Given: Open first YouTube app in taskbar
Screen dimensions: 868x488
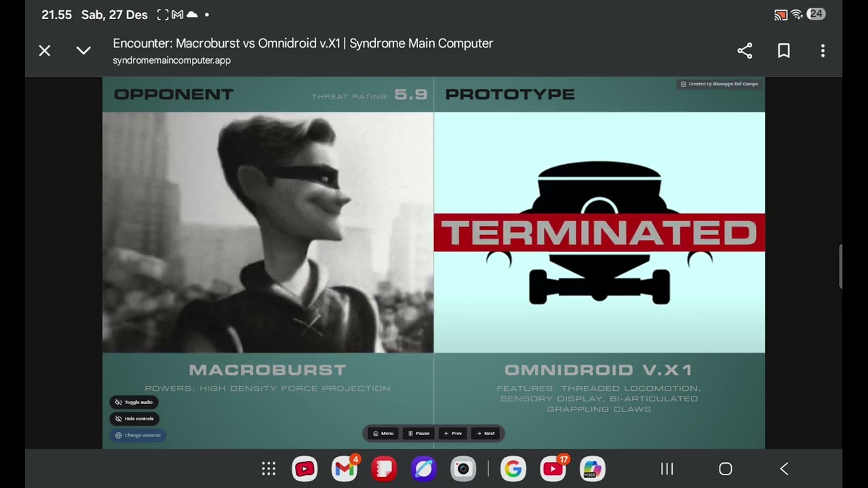Looking at the screenshot, I should coord(304,469).
